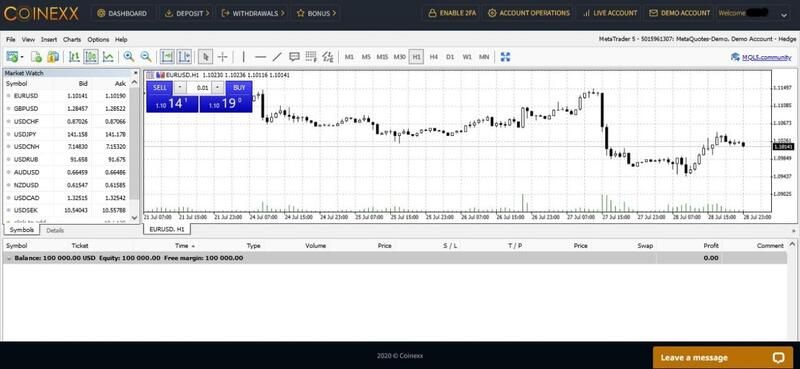Image resolution: width=800 pixels, height=369 pixels.
Task: Close the Market Watch panel
Action: pyautogui.click(x=135, y=73)
